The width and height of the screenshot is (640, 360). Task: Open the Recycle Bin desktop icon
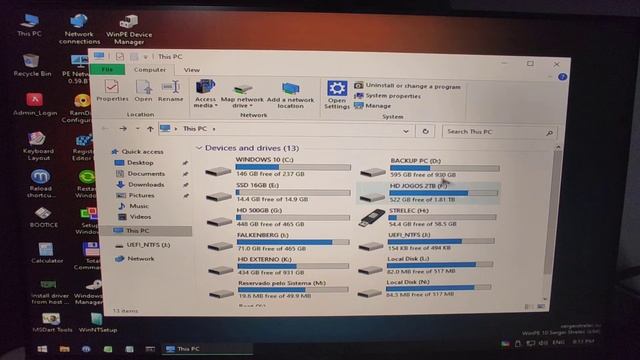32,65
